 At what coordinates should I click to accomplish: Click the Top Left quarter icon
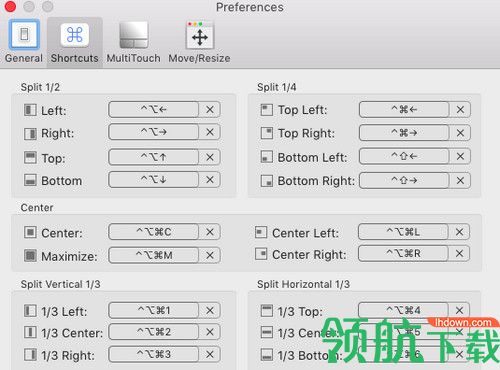point(266,110)
